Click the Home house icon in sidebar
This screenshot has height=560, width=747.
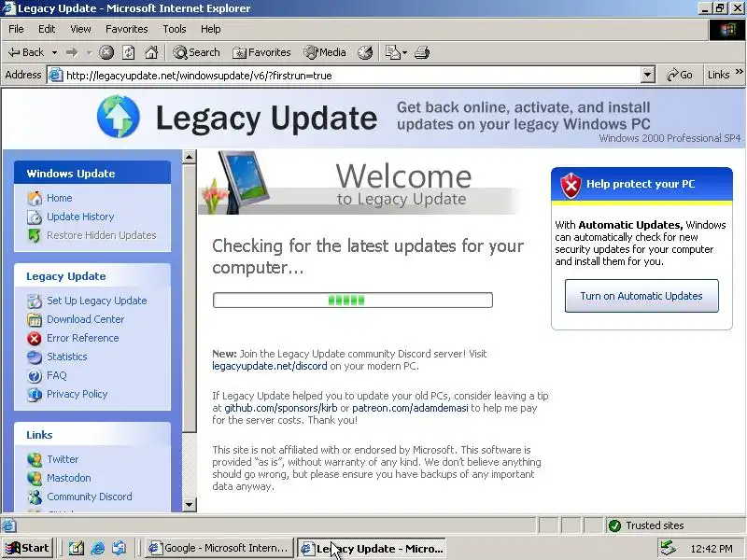tap(35, 198)
